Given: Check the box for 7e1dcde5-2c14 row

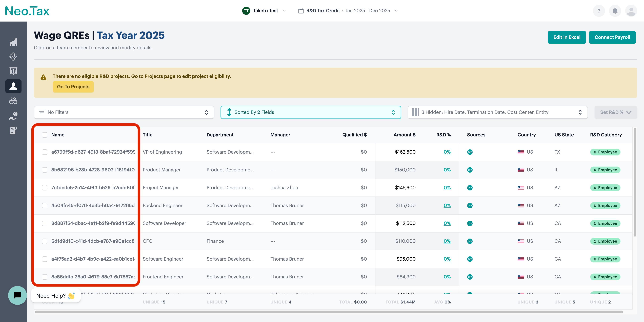Looking at the screenshot, I should (x=45, y=188).
